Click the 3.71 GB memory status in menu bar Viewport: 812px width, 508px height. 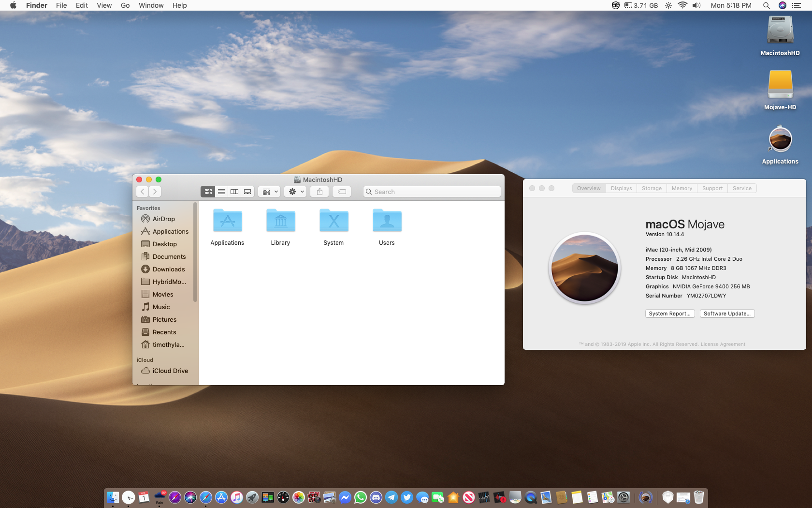641,5
